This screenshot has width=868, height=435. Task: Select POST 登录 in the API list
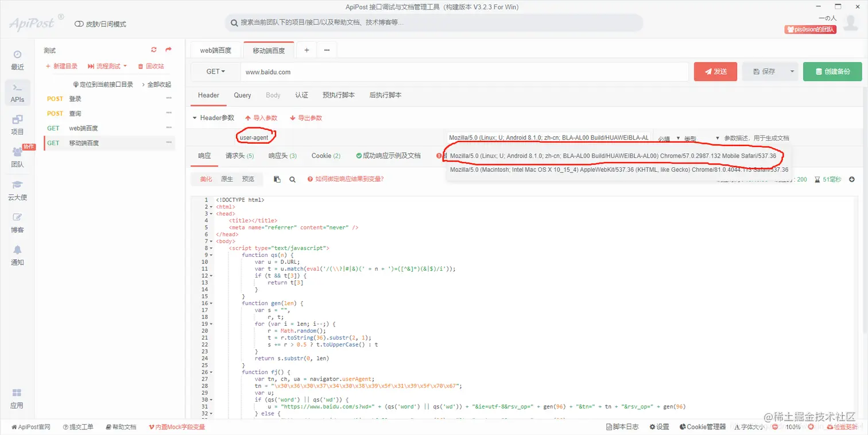[x=109, y=98]
